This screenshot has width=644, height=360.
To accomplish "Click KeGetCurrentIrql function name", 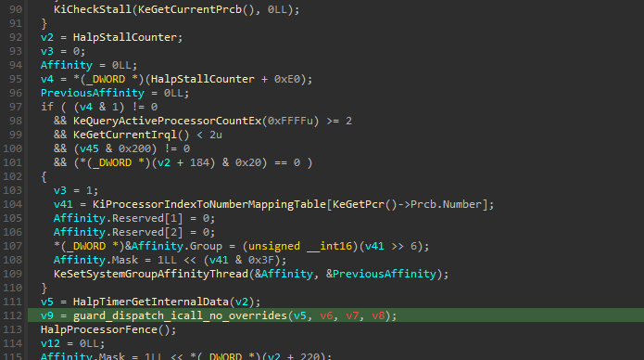I will tap(125, 135).
